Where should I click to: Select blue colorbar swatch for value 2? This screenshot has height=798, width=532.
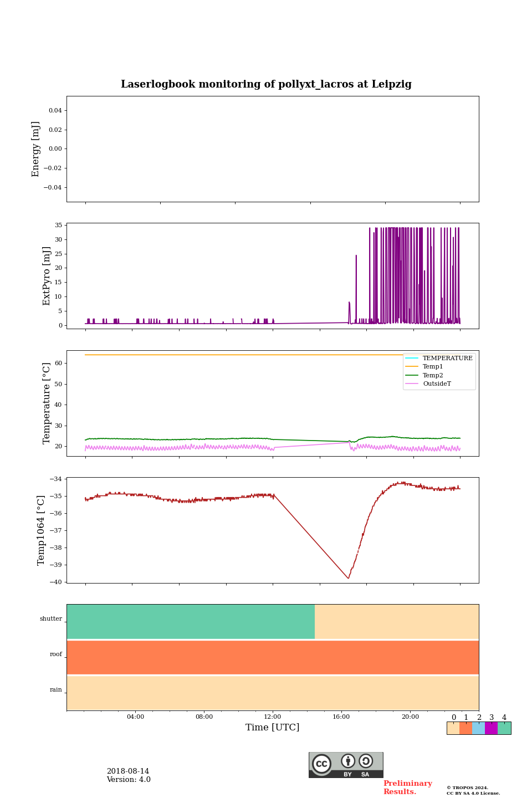pyautogui.click(x=478, y=728)
